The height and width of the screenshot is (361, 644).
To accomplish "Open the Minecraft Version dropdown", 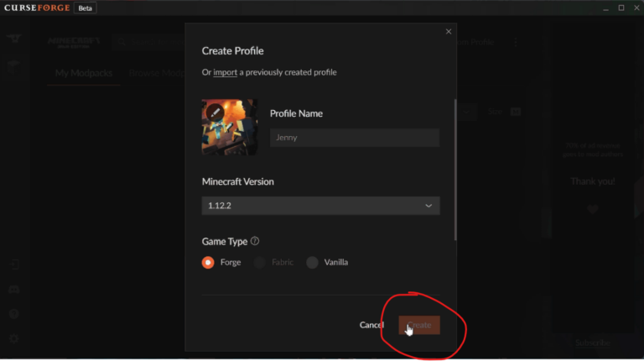I will [320, 206].
